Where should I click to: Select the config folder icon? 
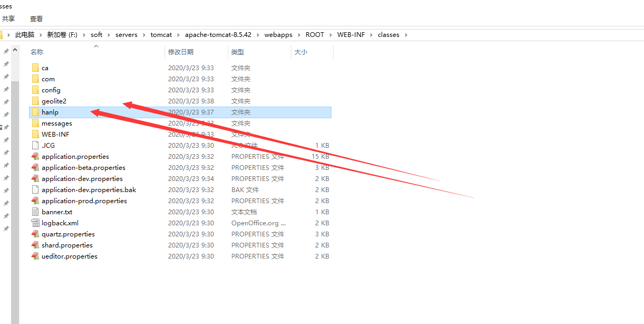35,90
